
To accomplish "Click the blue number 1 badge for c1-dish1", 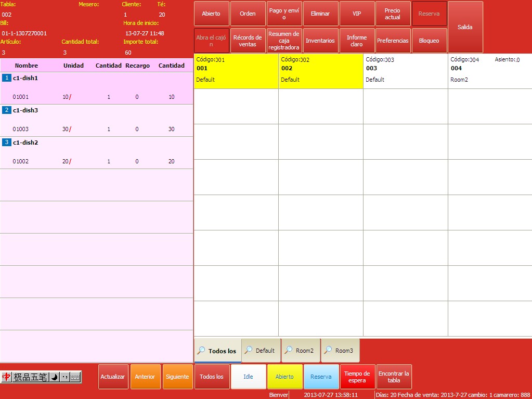I will (x=7, y=78).
